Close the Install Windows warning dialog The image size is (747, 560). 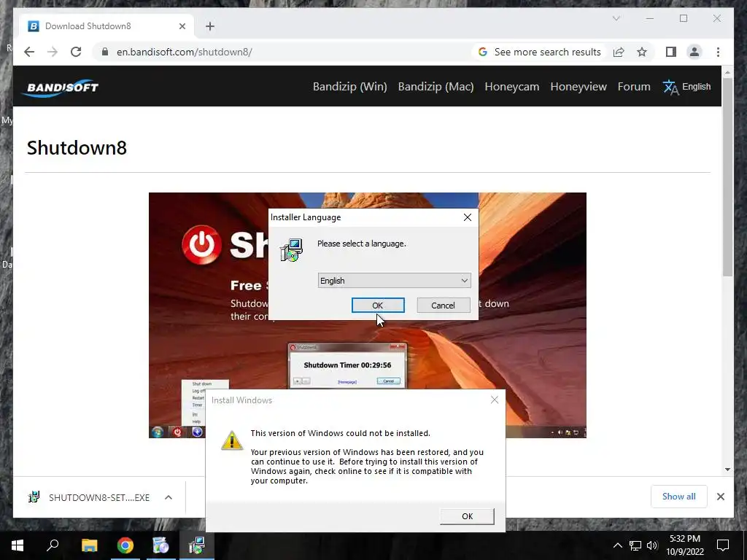click(495, 400)
